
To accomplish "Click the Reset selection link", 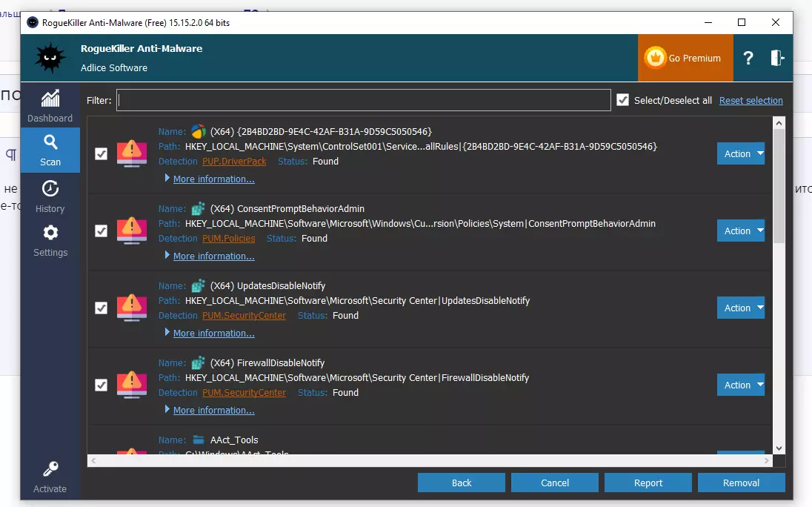I will [751, 101].
